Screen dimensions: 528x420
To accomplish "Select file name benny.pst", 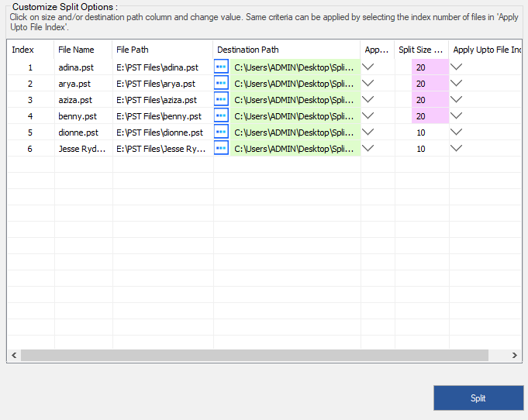I will tap(78, 116).
